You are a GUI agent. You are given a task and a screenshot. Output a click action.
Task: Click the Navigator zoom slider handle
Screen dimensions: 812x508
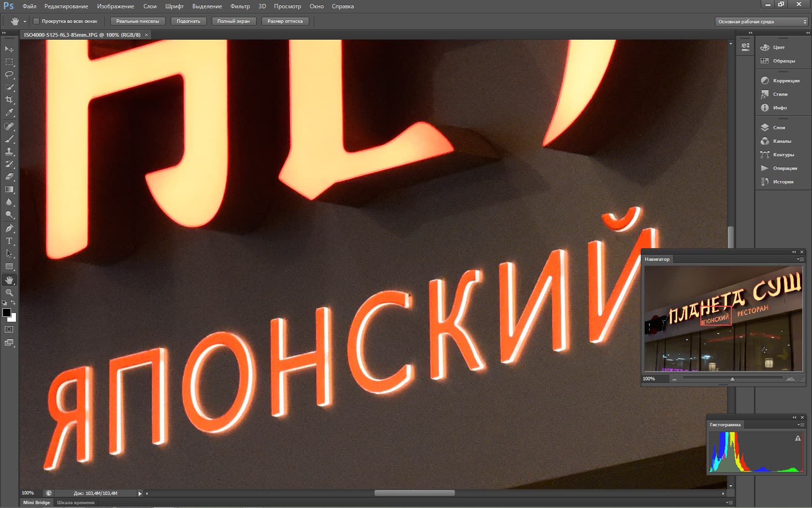732,379
